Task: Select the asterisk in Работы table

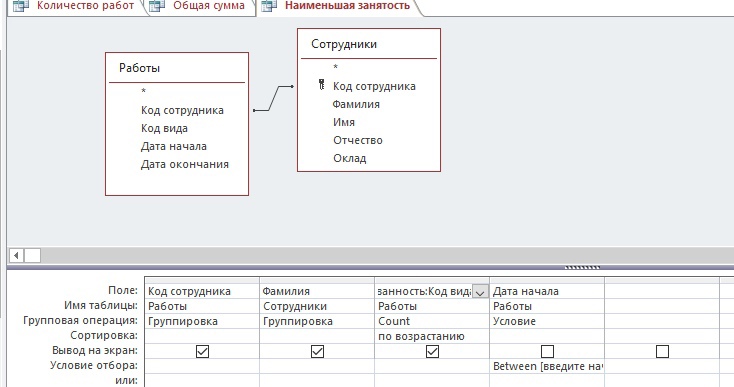Action: pos(143,91)
